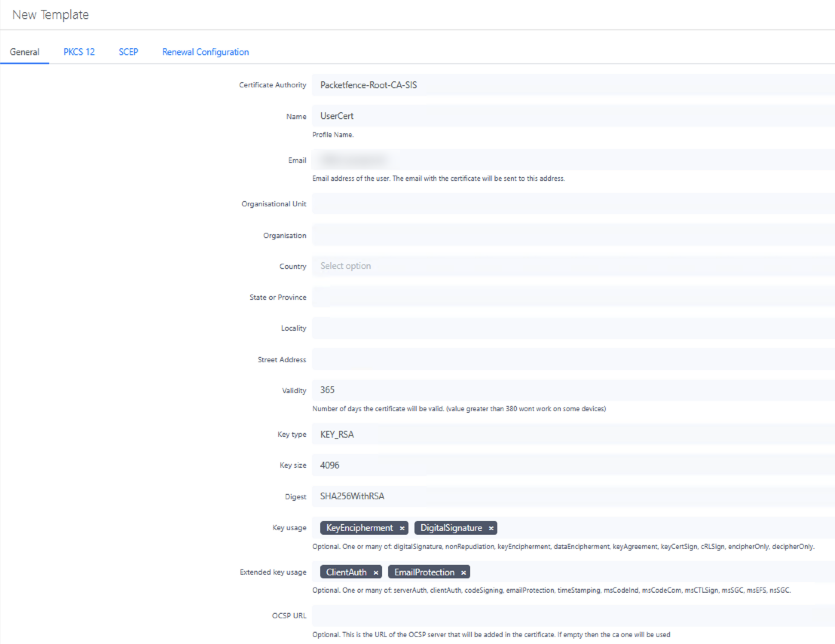The height and width of the screenshot is (644, 835).
Task: Remove the DigitalSignature tag
Action: pos(491,528)
